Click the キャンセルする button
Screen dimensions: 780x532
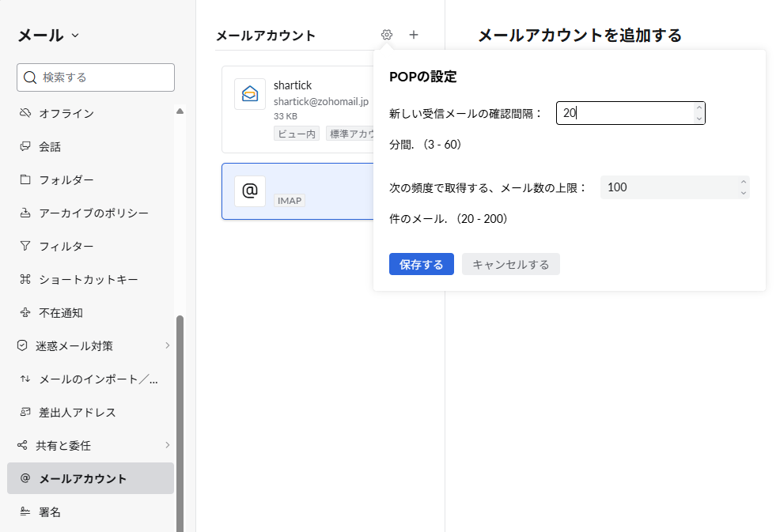click(x=510, y=265)
